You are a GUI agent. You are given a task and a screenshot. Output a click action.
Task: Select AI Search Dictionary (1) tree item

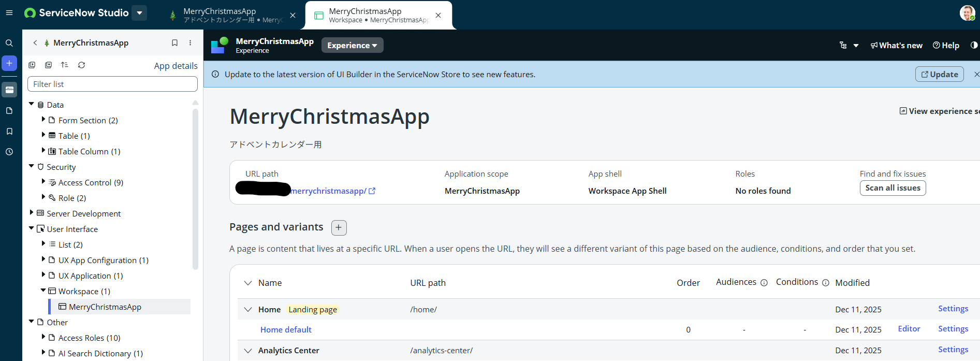tap(100, 353)
